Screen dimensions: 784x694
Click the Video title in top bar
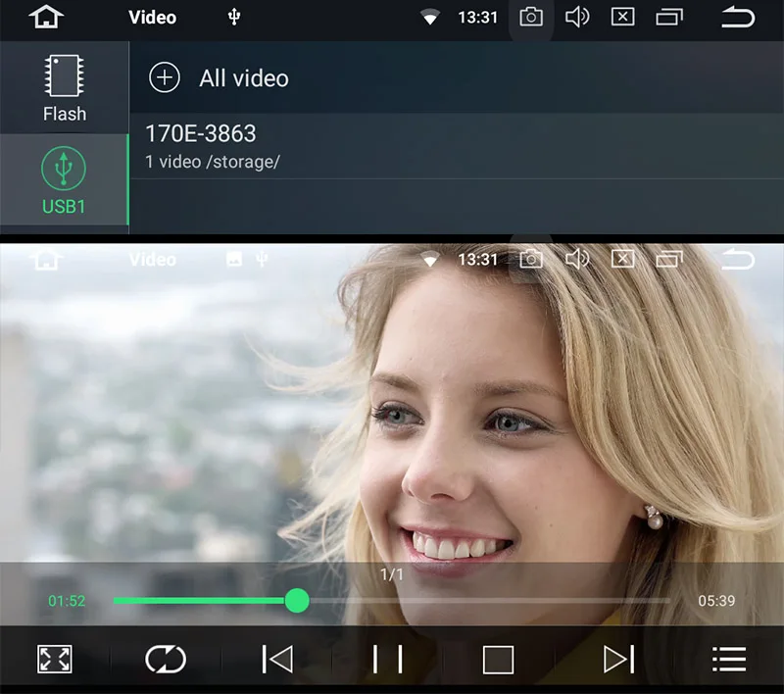[153, 18]
